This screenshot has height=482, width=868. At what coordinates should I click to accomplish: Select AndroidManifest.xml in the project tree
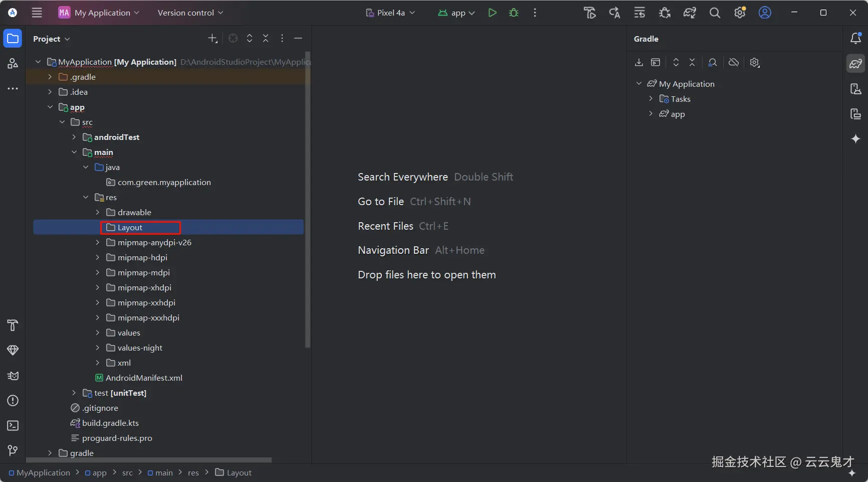click(139, 378)
